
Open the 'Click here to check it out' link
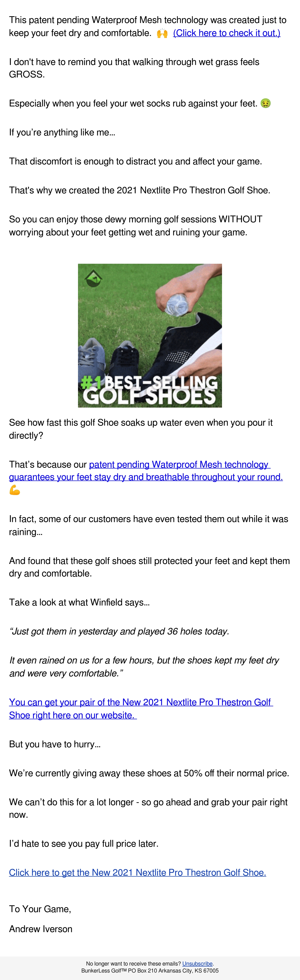point(226,33)
